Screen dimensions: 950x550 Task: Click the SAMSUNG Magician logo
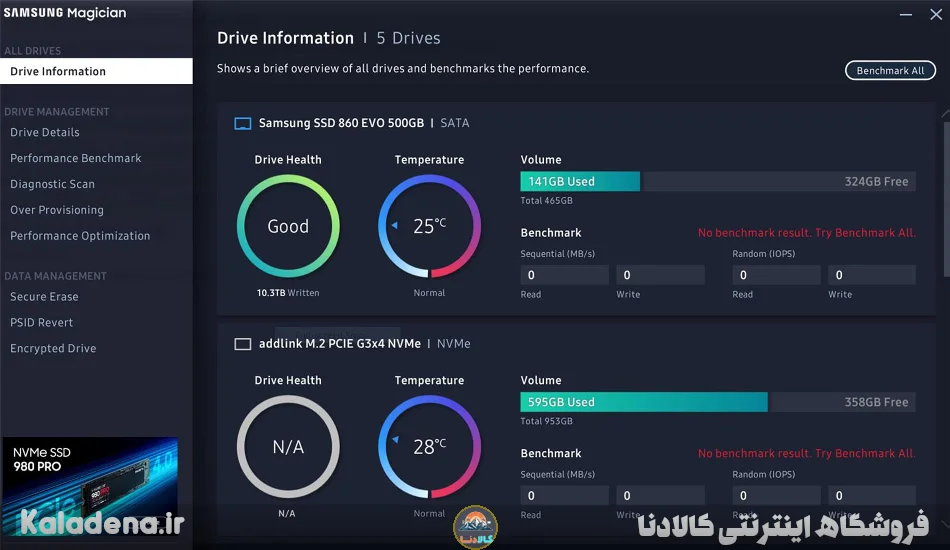click(x=65, y=13)
